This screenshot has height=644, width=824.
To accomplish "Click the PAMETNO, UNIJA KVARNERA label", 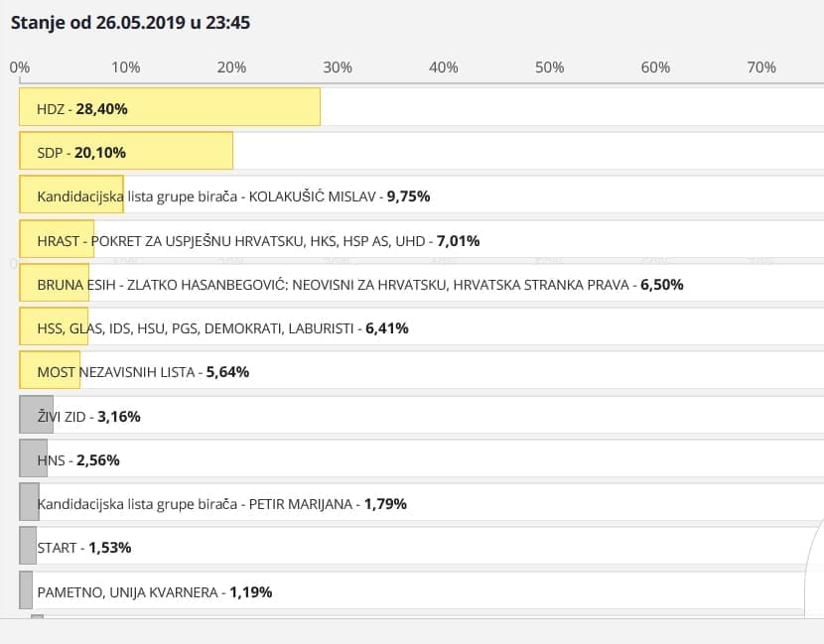I will (x=154, y=592).
